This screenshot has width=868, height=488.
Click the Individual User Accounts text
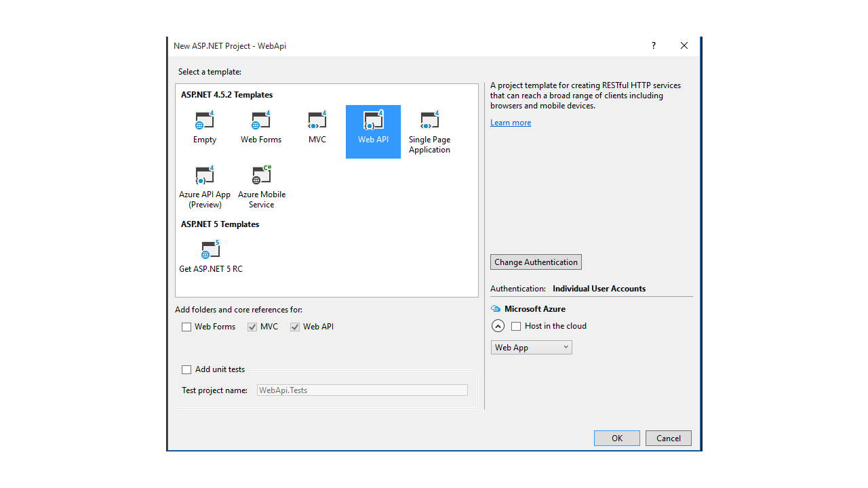599,289
